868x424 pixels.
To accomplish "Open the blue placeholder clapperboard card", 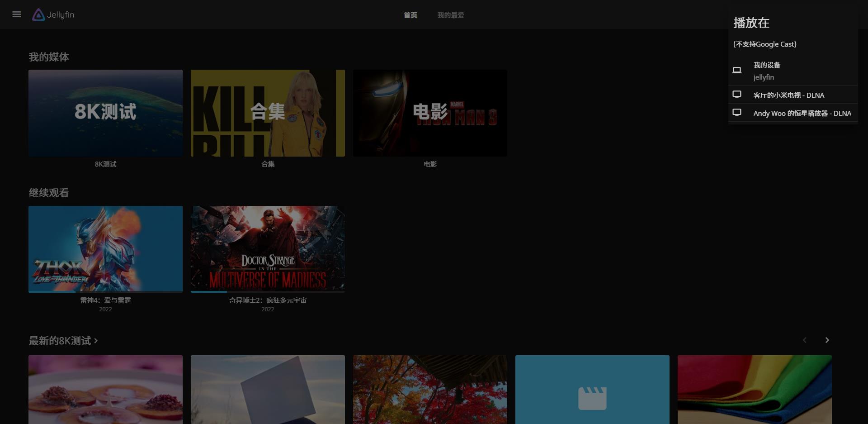I will pyautogui.click(x=592, y=390).
